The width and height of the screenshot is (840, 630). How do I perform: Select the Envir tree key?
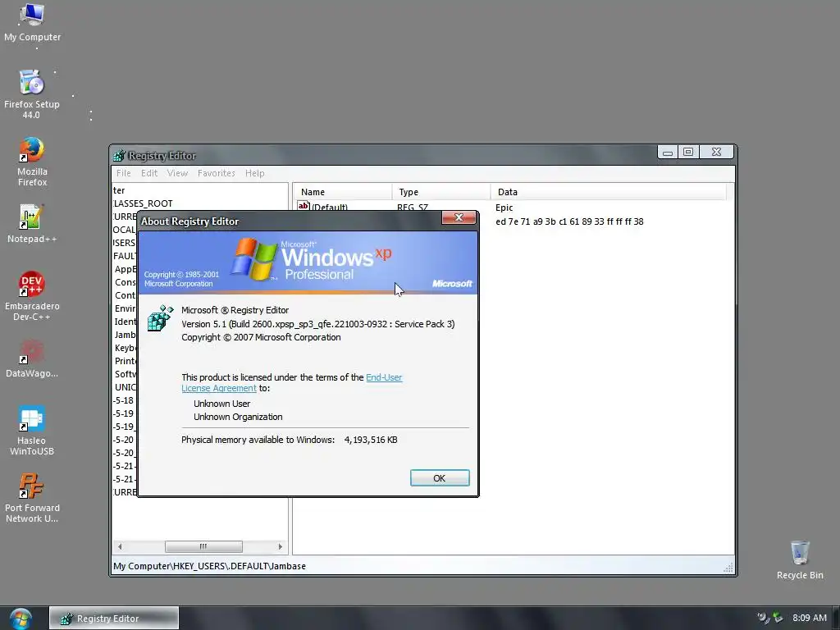click(126, 308)
